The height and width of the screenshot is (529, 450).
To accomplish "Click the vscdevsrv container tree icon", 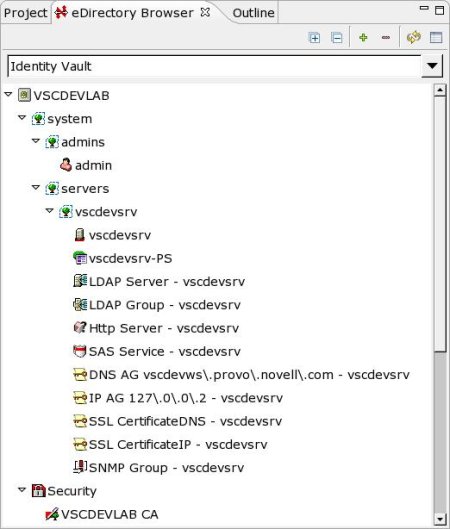I will point(66,212).
